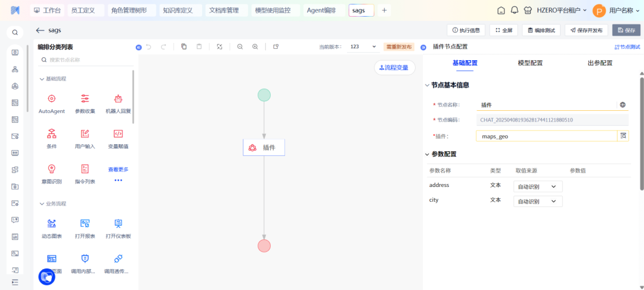Collapse the 插件节点配置 panel toggle
The height and width of the screenshot is (290, 644).
pos(423,47)
